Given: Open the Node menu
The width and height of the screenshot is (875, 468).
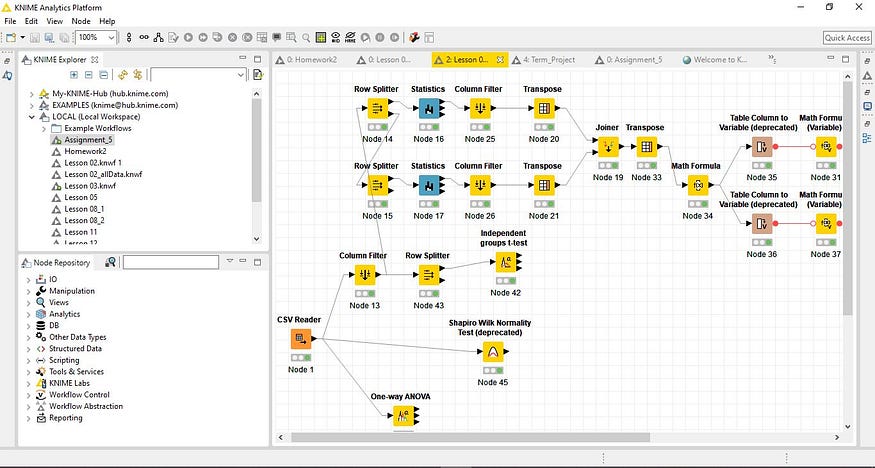Looking at the screenshot, I should (x=81, y=21).
